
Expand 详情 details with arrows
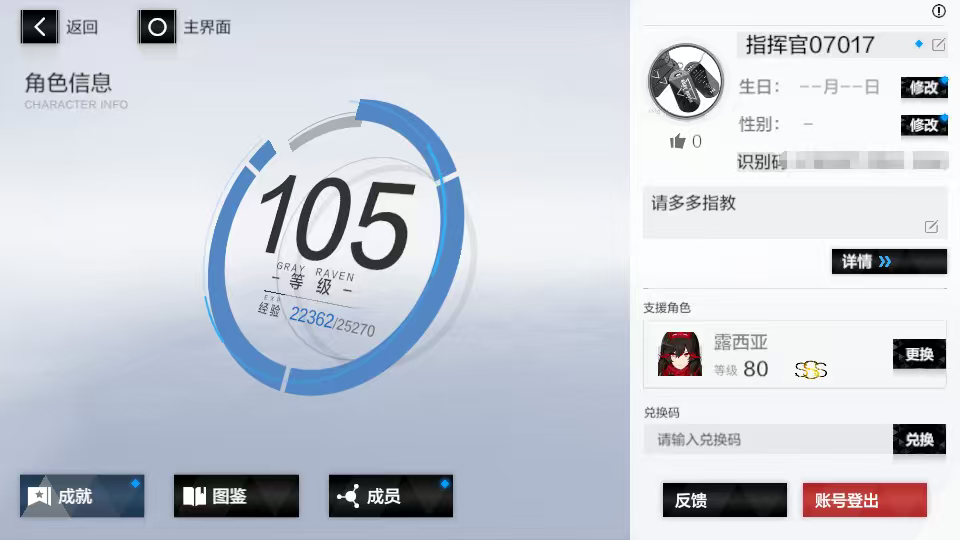pyautogui.click(x=888, y=262)
